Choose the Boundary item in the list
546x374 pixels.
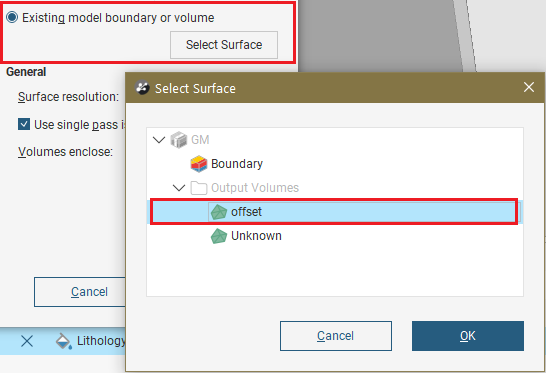coord(237,164)
